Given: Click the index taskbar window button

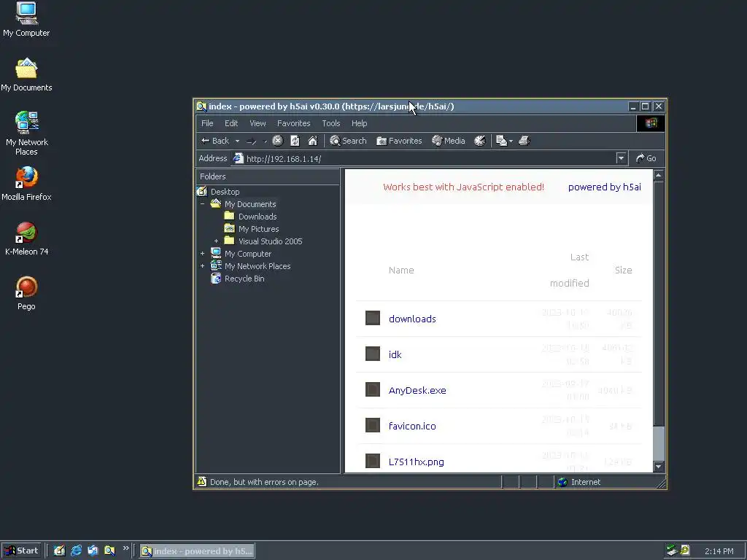Looking at the screenshot, I should [x=197, y=551].
